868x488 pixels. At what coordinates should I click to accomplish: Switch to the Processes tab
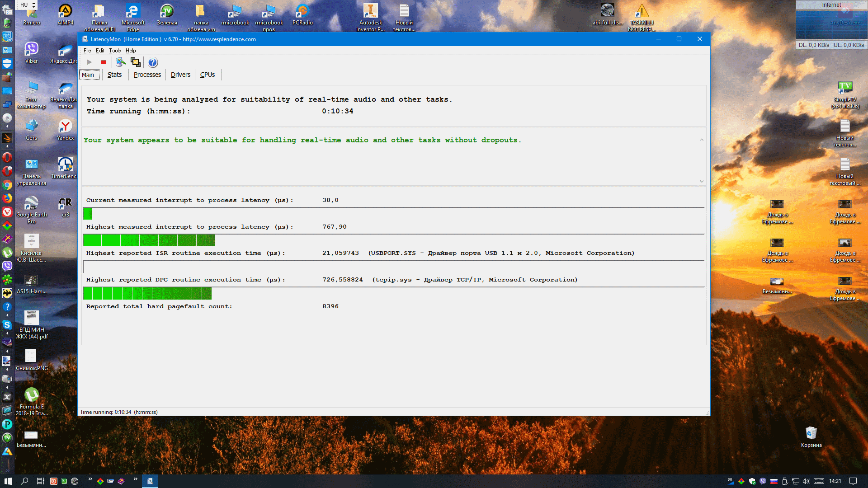[147, 75]
